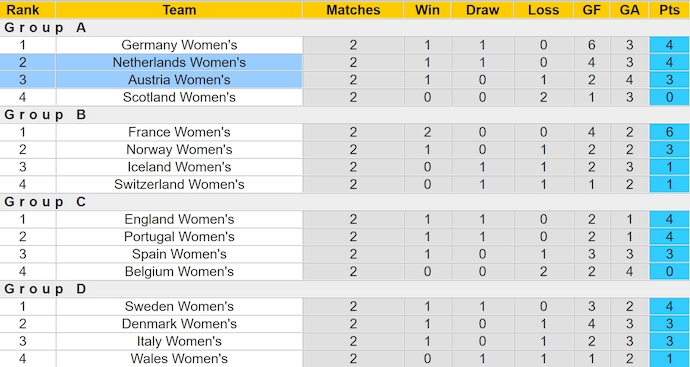Click the Team column header

coord(179,10)
